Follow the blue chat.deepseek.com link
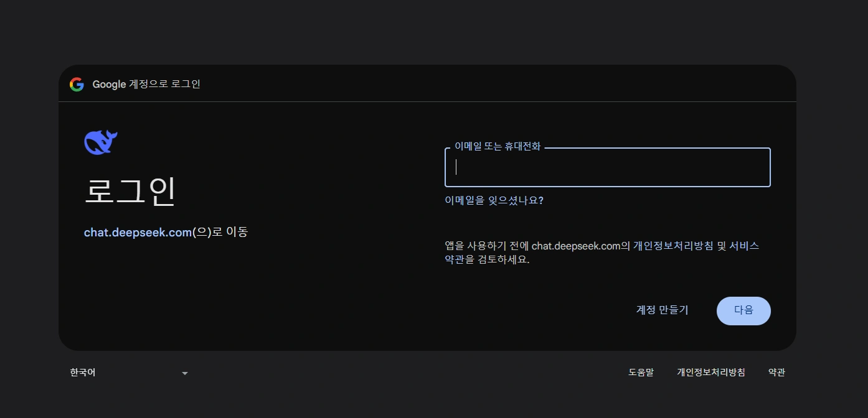Viewport: 868px width, 418px height. tap(138, 233)
